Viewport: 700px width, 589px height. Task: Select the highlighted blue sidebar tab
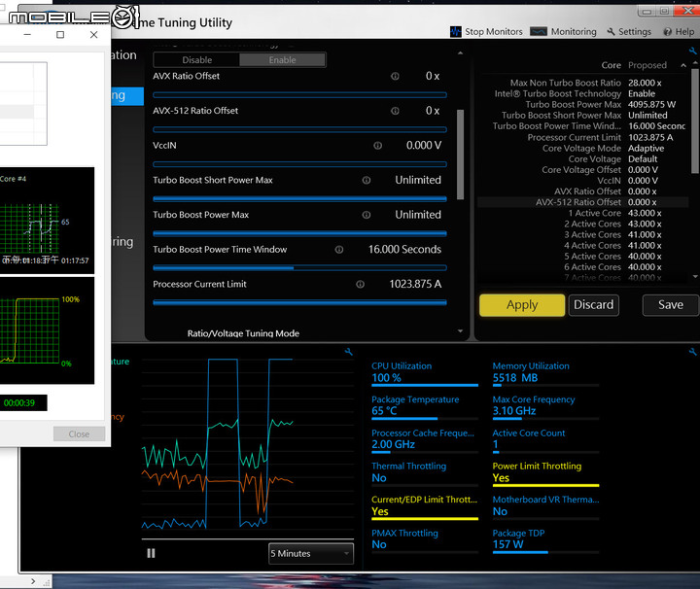[x=127, y=96]
